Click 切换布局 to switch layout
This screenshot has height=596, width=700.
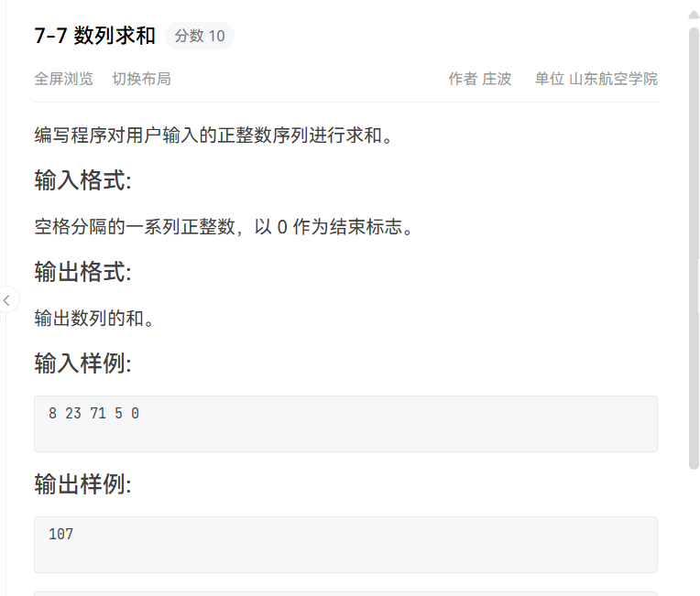click(141, 79)
